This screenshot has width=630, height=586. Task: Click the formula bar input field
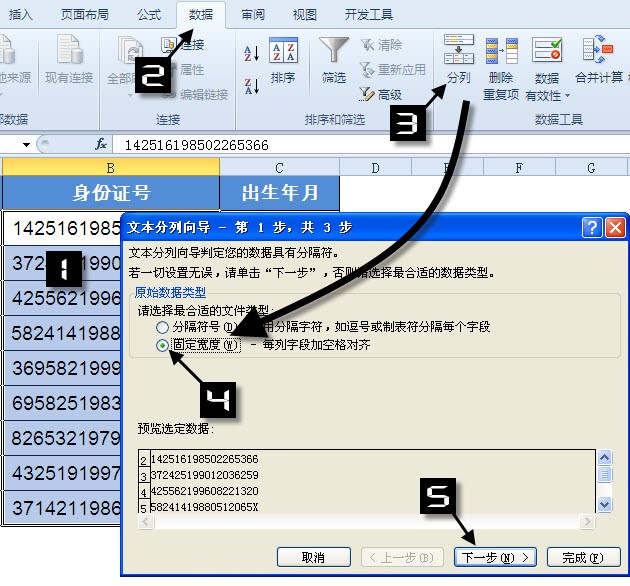tap(370, 145)
